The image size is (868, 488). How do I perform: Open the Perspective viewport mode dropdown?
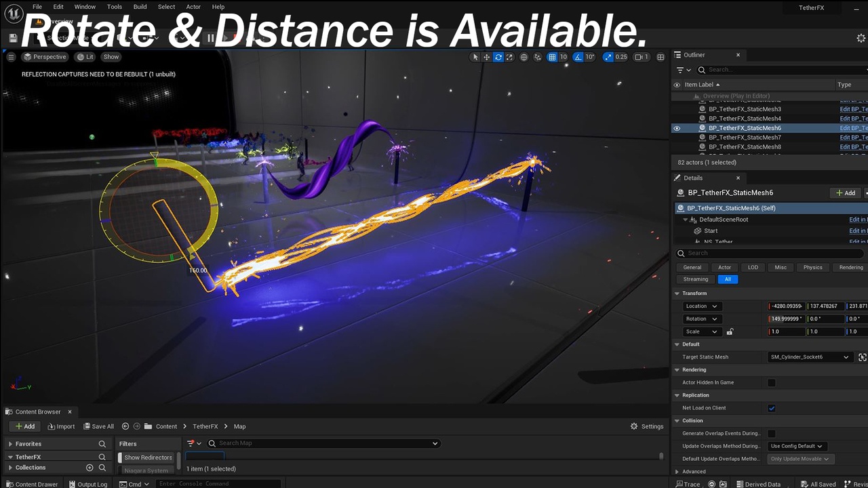click(45, 57)
